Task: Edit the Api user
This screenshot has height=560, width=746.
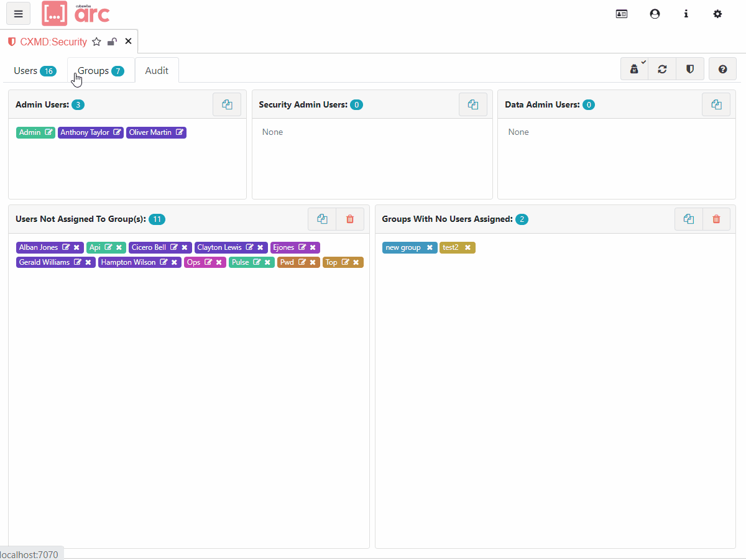Action: click(108, 247)
